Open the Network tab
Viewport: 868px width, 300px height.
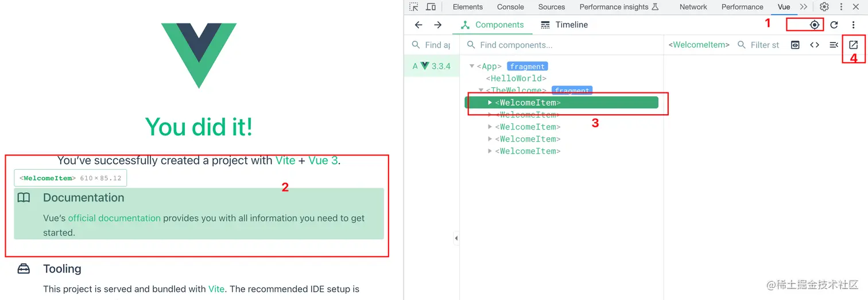693,7
